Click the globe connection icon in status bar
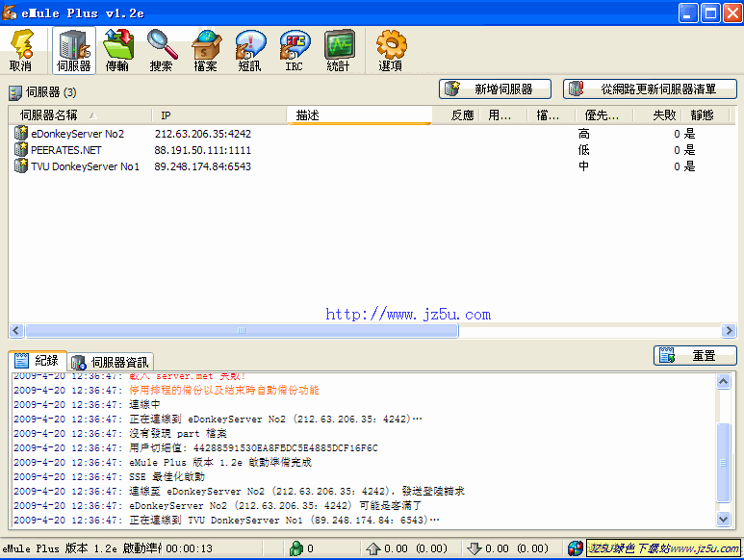The width and height of the screenshot is (744, 560). (575, 548)
